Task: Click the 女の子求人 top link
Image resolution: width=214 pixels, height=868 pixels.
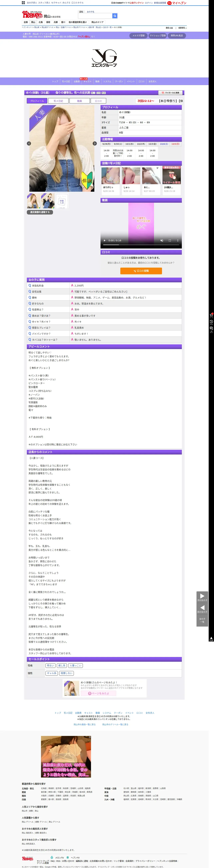Action: point(32,3)
